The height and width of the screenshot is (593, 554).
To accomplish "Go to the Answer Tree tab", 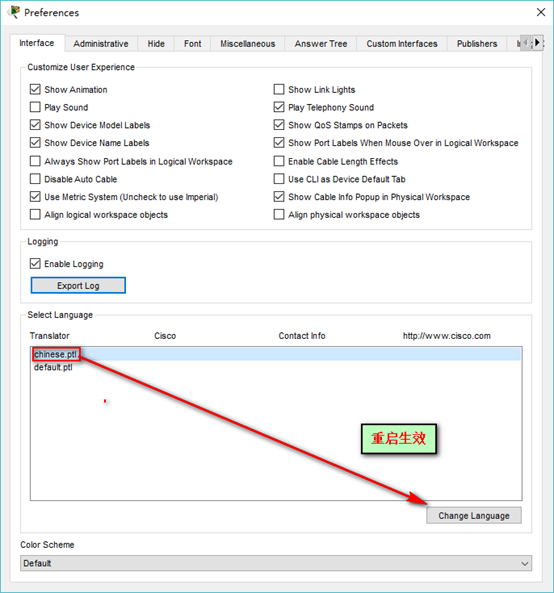I will (321, 44).
